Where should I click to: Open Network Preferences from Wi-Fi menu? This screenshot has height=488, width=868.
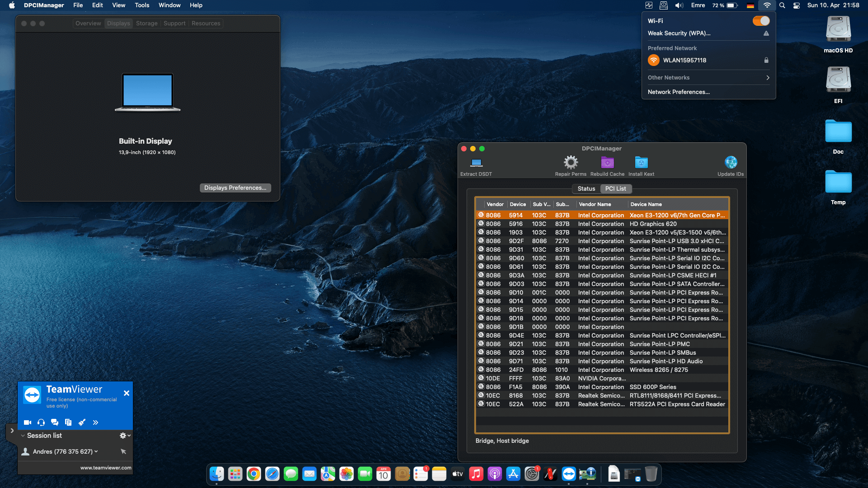[678, 92]
